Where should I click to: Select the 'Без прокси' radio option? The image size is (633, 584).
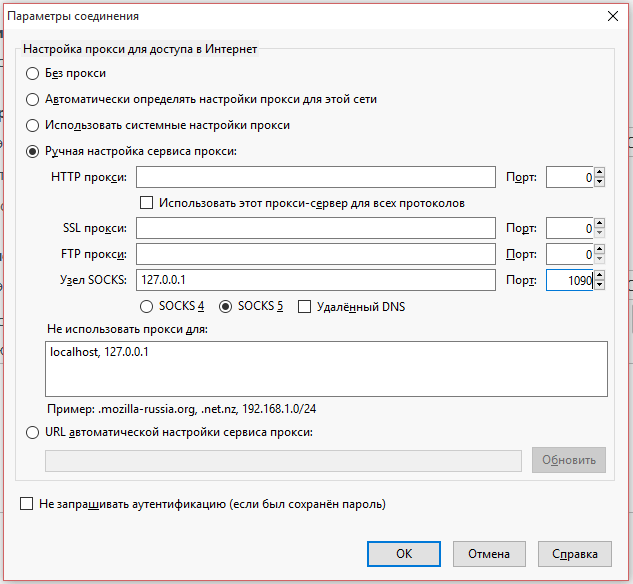click(x=33, y=73)
